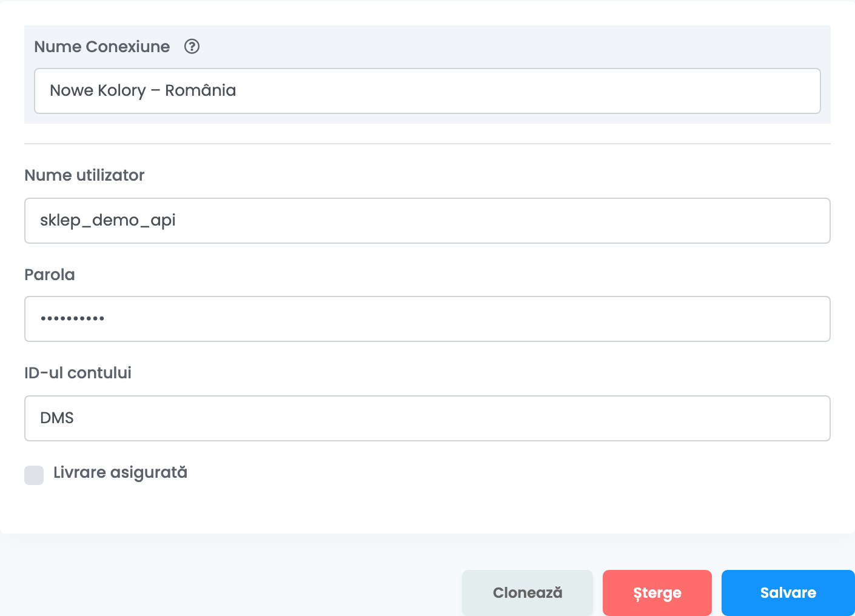Click the help icon beside Nume Conexiune
The height and width of the screenshot is (616, 855).
click(192, 47)
